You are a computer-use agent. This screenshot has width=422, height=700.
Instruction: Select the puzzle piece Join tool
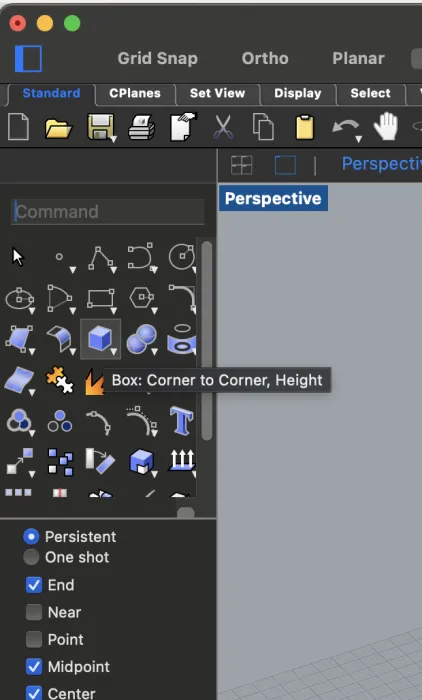[60, 380]
